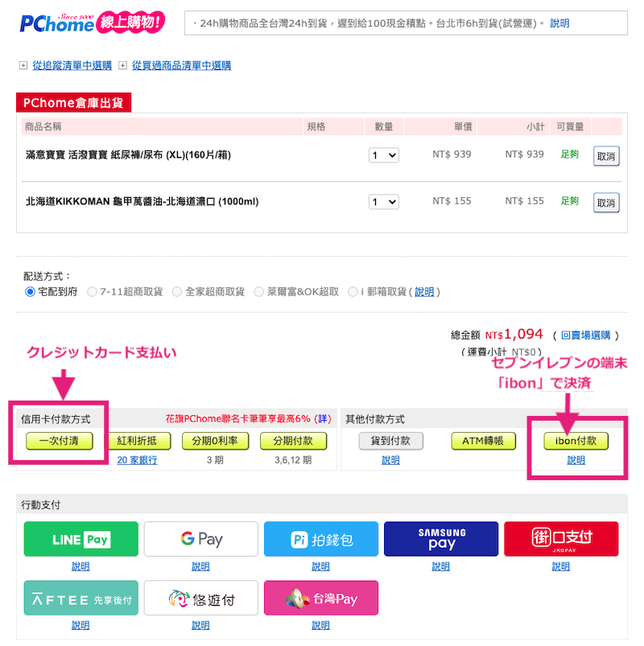
Task: Open 說明 link in top announcement
Action: click(x=559, y=23)
